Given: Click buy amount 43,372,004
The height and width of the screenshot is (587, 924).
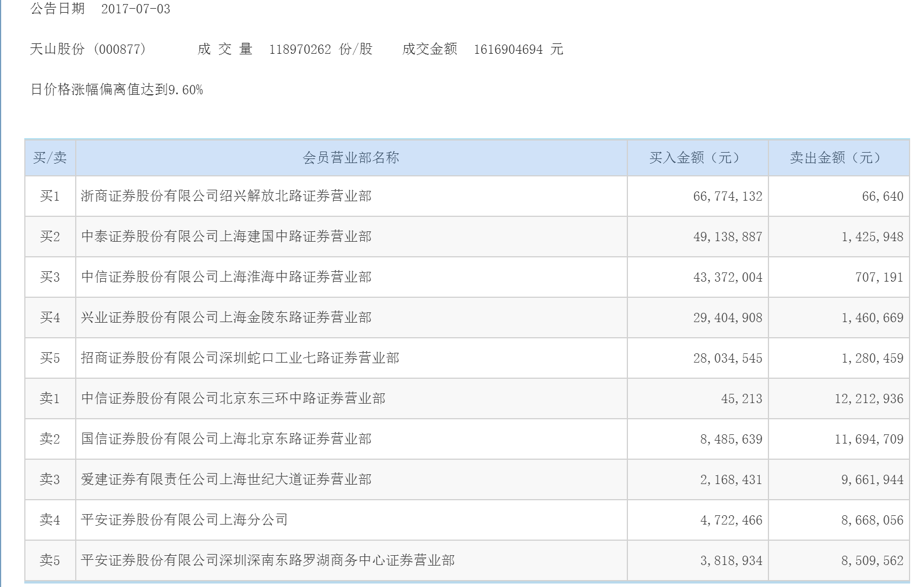Looking at the screenshot, I should pyautogui.click(x=728, y=278).
